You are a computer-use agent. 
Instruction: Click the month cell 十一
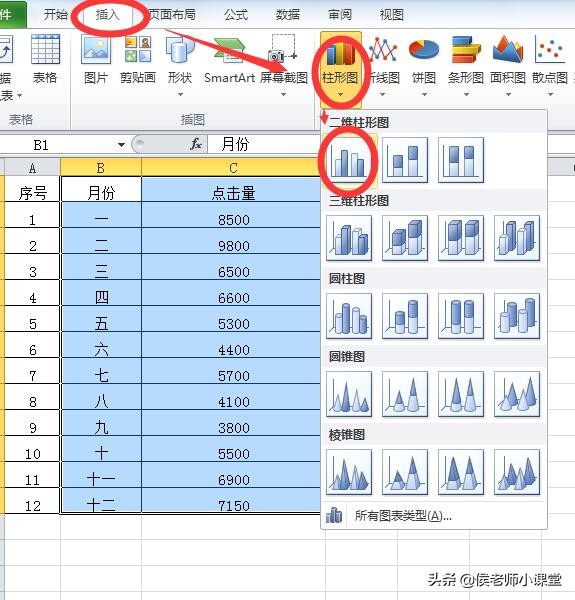click(101, 475)
